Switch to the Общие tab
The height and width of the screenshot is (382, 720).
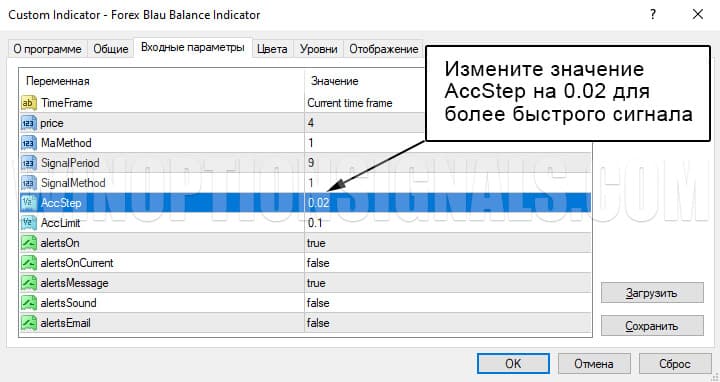(x=111, y=49)
